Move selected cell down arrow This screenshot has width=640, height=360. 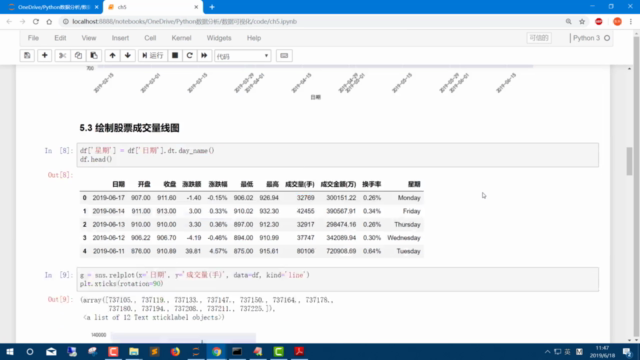[128, 56]
